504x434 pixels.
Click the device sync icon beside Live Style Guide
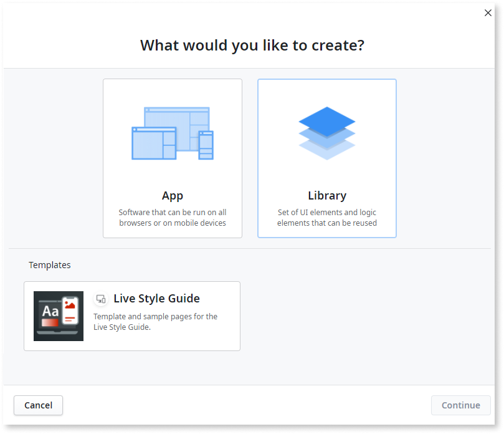tap(101, 299)
